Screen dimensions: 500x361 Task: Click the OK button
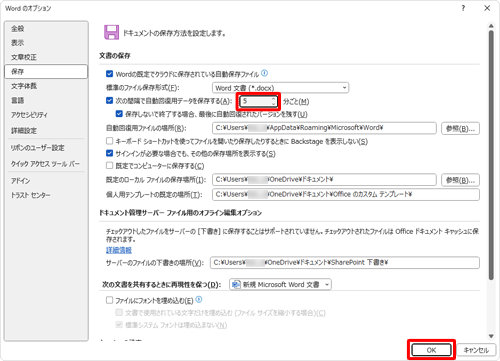[431, 350]
